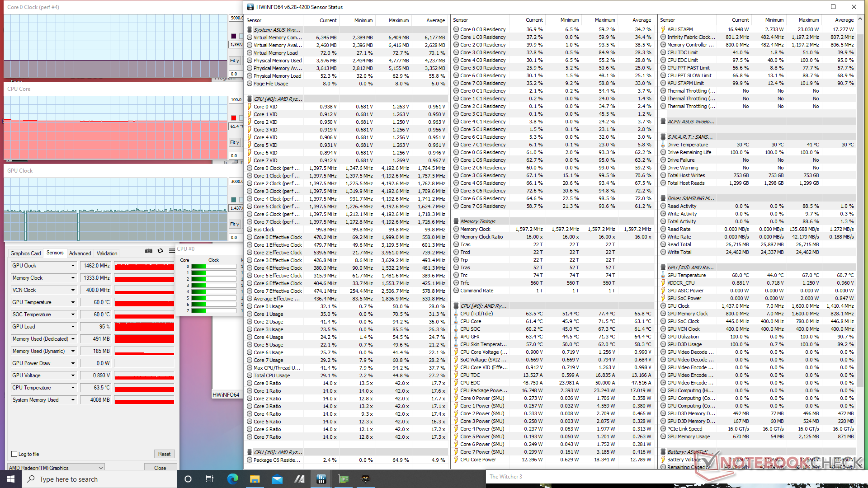Click the teal GPU Clock graph color swatch
This screenshot has width=868, height=488.
234,200
